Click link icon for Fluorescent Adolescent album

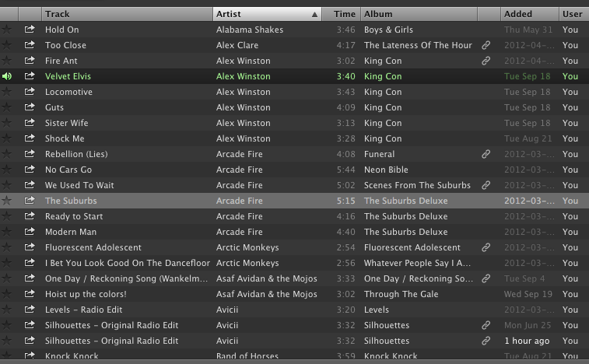pyautogui.click(x=486, y=247)
